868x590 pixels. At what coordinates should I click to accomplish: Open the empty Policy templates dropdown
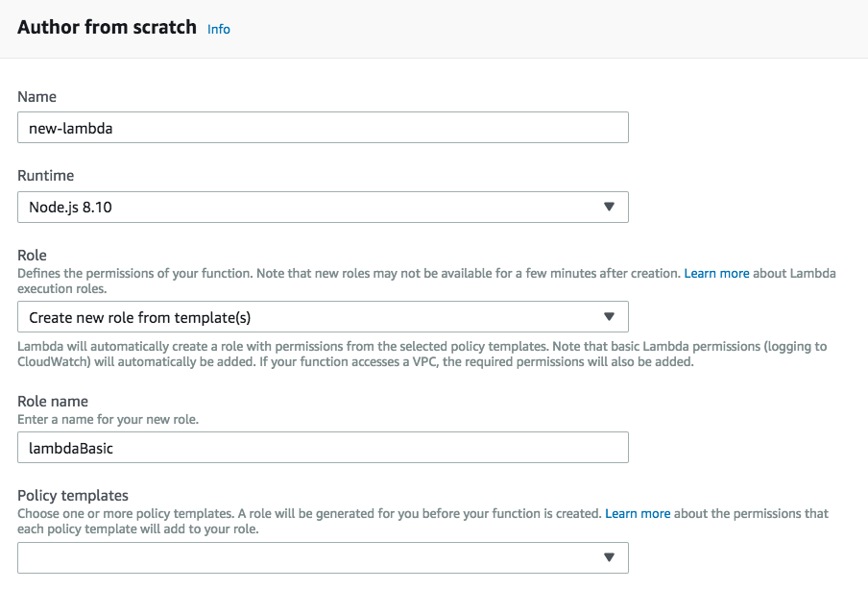tap(323, 557)
